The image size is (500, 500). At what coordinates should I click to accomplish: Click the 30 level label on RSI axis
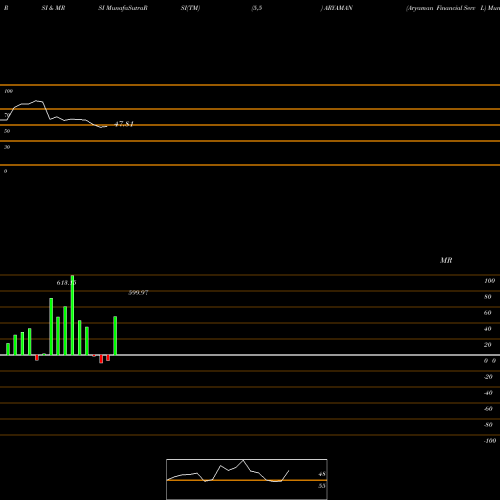click(7, 147)
